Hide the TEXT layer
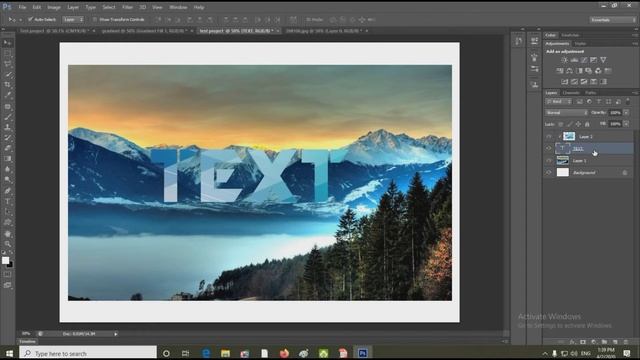Viewport: 640px width, 360px height. [x=549, y=149]
